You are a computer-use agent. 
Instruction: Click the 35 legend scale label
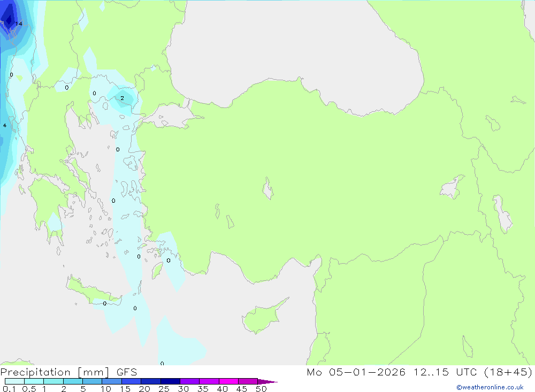[x=203, y=389]
